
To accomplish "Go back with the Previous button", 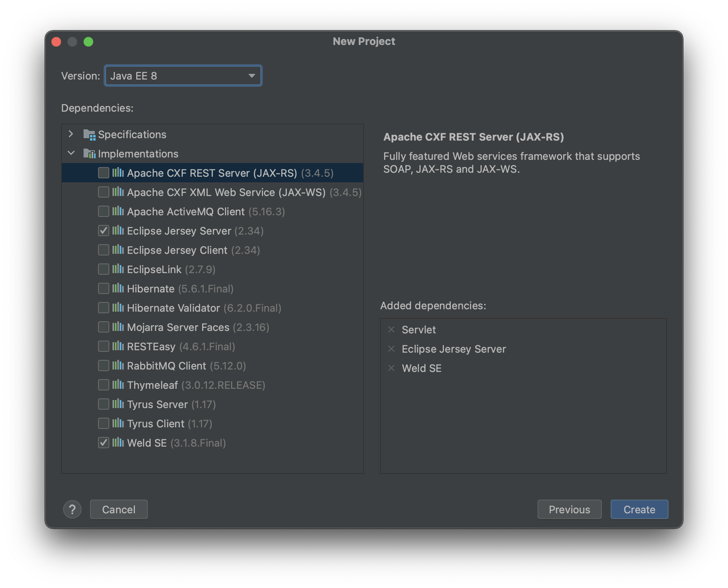I will pyautogui.click(x=569, y=509).
